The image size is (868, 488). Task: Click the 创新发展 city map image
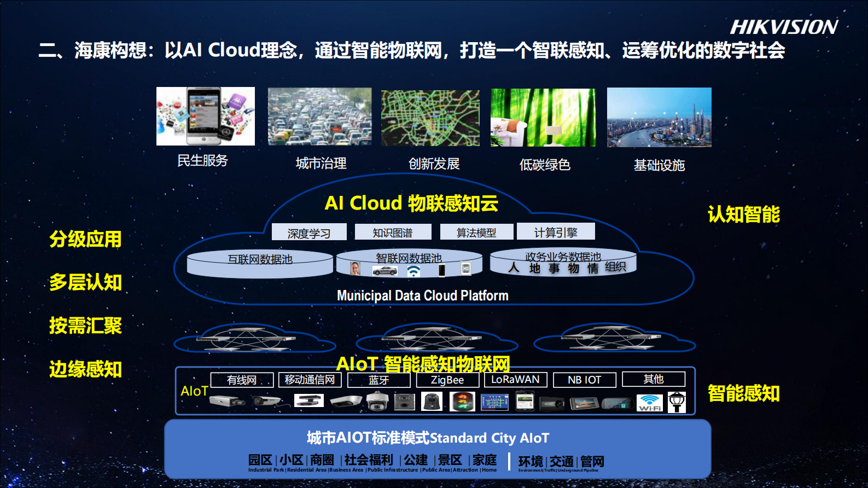point(430,118)
